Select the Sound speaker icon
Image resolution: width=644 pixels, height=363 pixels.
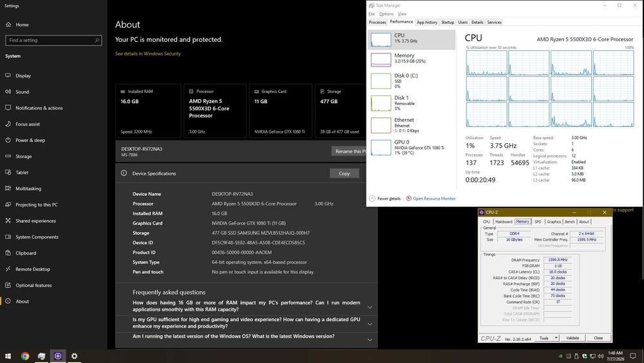pyautogui.click(x=8, y=92)
